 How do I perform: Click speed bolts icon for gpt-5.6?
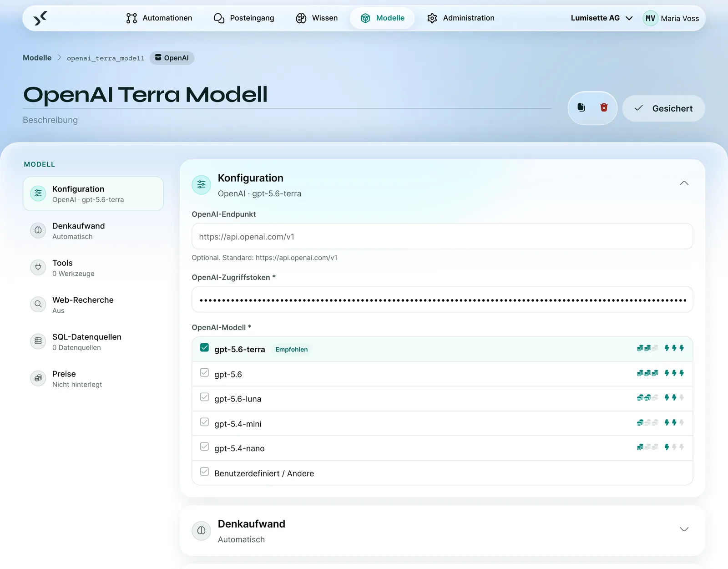(674, 373)
